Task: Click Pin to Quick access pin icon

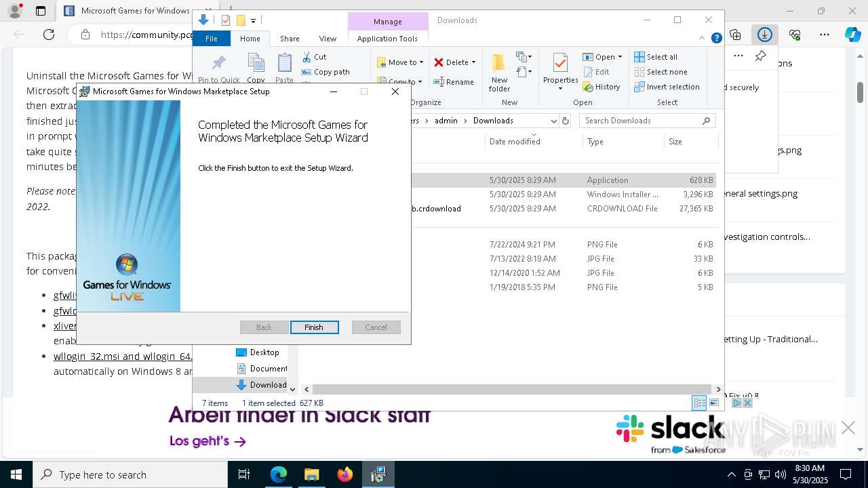Action: coord(218,63)
